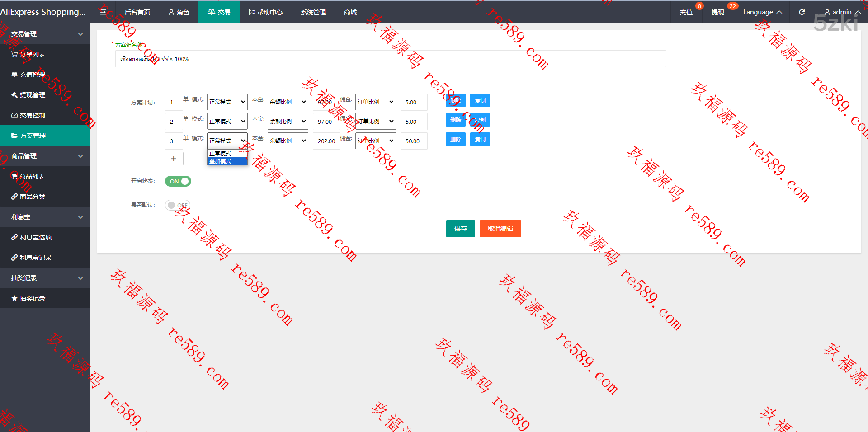868x432 pixels.
Task: Click the plus icon to add plan row
Action: (174, 159)
